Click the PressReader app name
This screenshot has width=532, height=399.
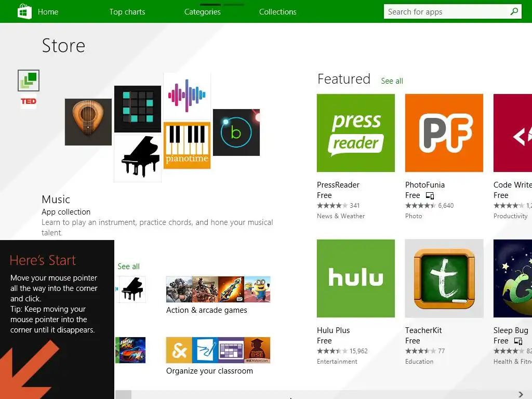pos(338,185)
